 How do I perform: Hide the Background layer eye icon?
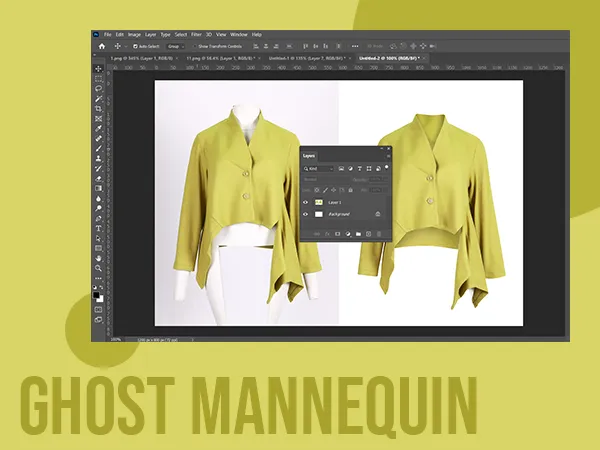305,214
